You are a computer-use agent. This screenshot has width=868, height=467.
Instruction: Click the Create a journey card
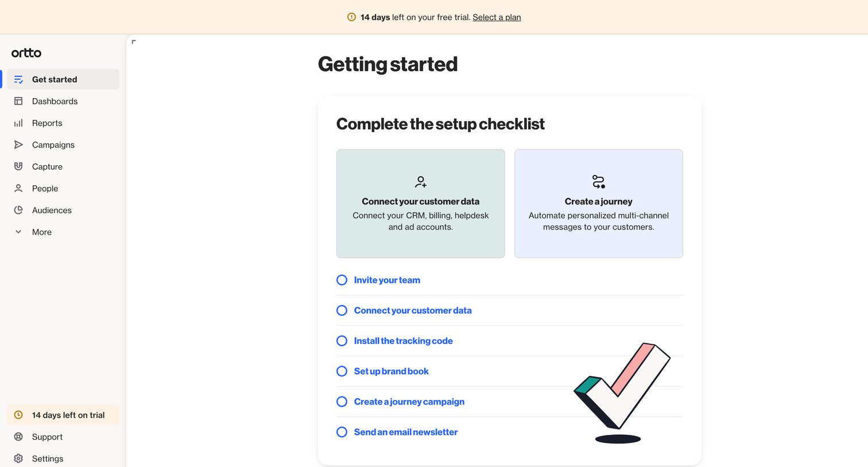(599, 204)
